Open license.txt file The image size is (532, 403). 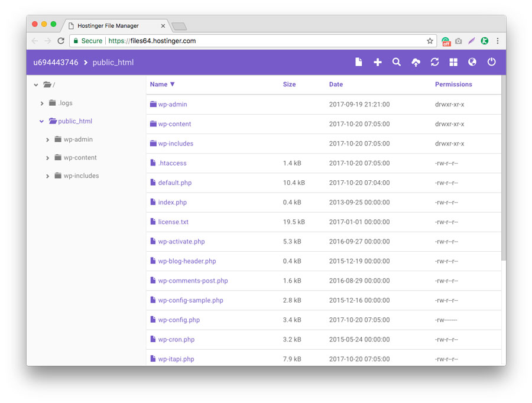173,222
